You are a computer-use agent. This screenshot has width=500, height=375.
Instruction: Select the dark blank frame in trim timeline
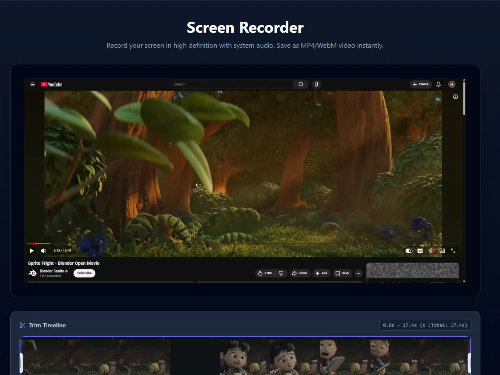195,356
